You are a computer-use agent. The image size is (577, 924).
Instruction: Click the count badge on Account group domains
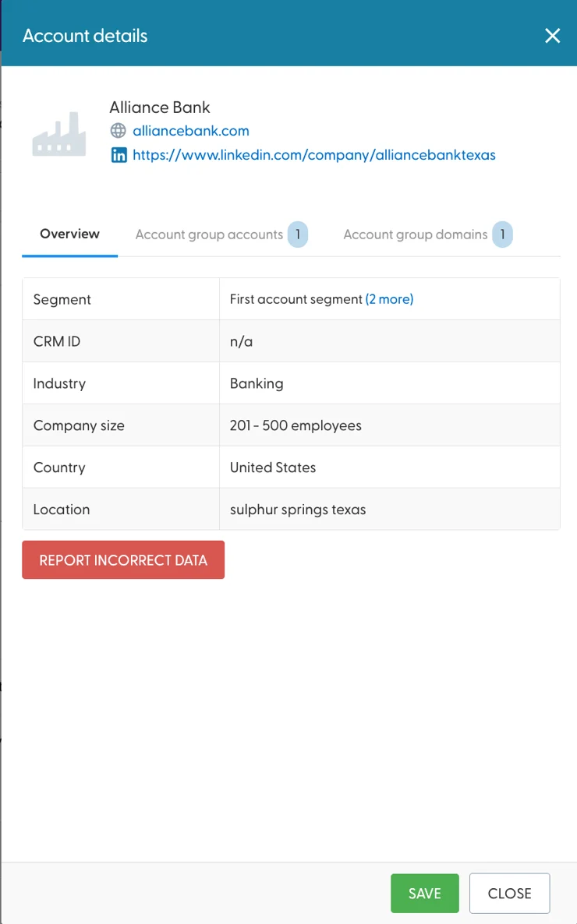(503, 235)
